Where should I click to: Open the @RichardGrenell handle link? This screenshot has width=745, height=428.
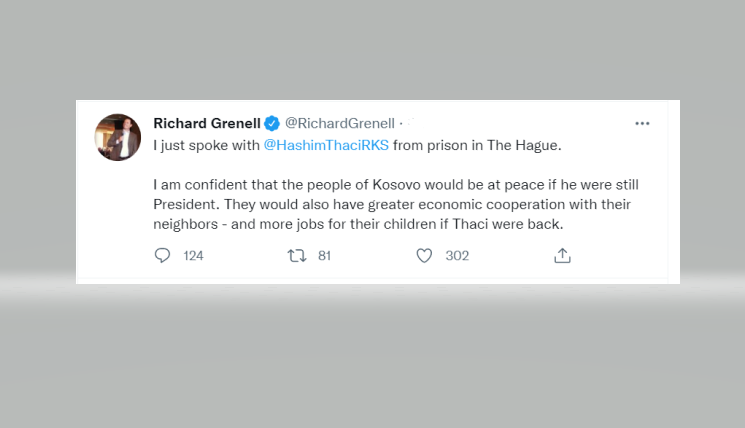click(340, 123)
